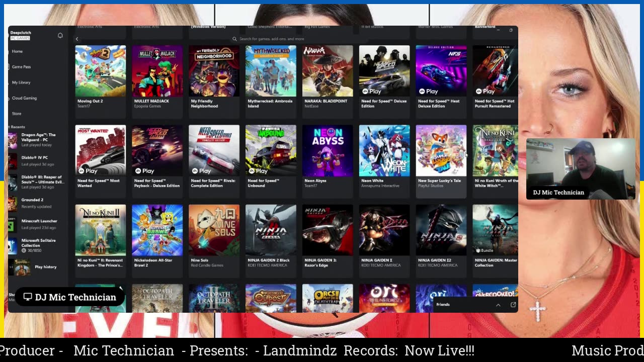644x362 pixels.
Task: Open Octopath Traveler II tile
Action: pyautogui.click(x=214, y=298)
